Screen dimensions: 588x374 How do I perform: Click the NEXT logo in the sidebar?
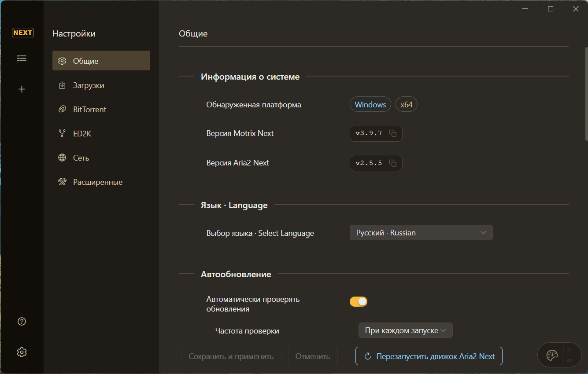(x=22, y=33)
